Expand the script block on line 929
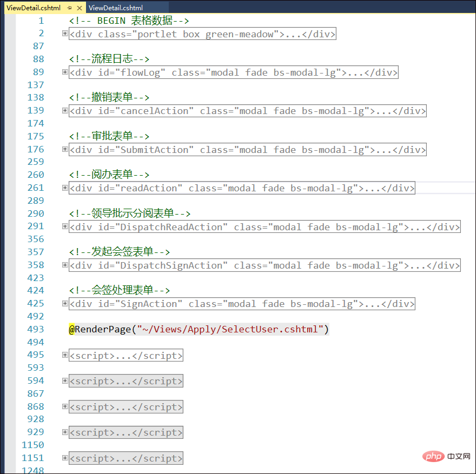Viewport: 476px width, 474px height. point(65,432)
